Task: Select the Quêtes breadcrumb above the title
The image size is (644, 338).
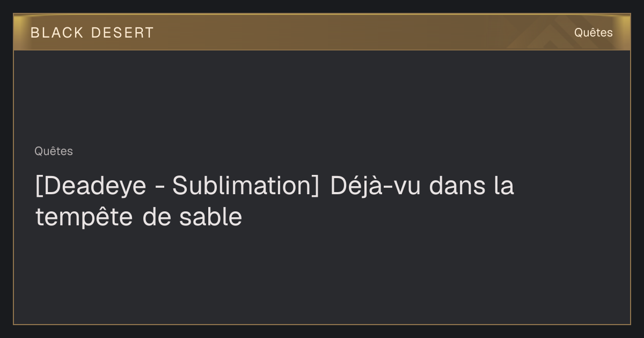Action: [x=54, y=151]
